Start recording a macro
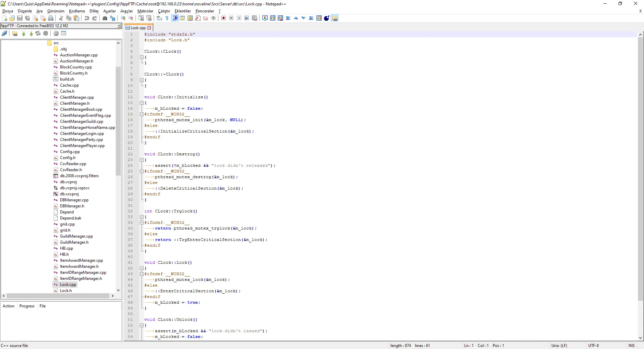Image resolution: width=644 pixels, height=349 pixels. [x=223, y=18]
